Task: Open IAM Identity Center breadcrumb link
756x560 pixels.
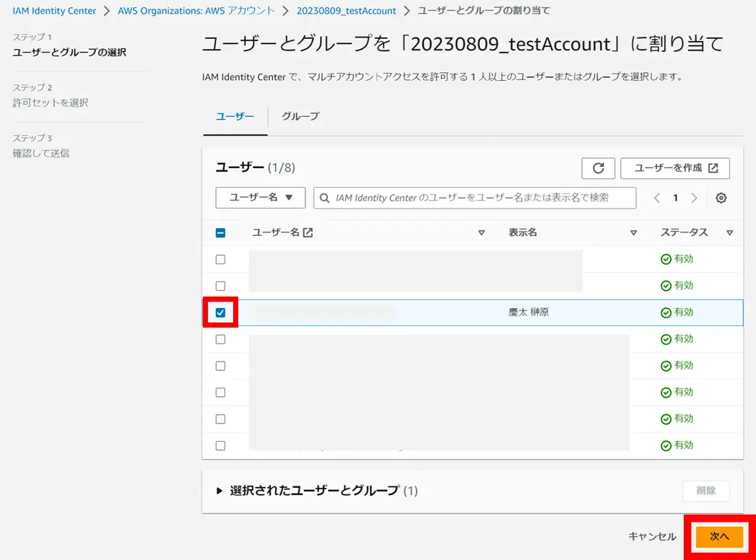Action: 54,11
